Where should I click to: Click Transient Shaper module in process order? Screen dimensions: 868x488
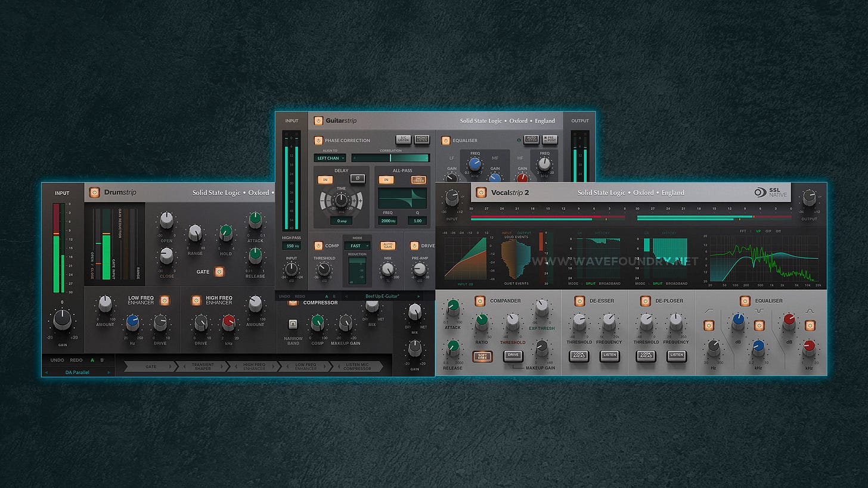pos(203,366)
